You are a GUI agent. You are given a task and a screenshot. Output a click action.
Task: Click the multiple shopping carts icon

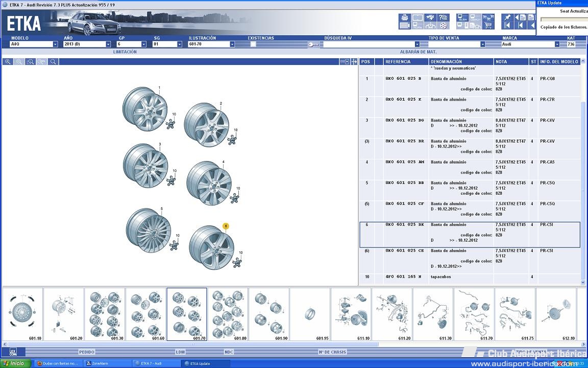(488, 17)
